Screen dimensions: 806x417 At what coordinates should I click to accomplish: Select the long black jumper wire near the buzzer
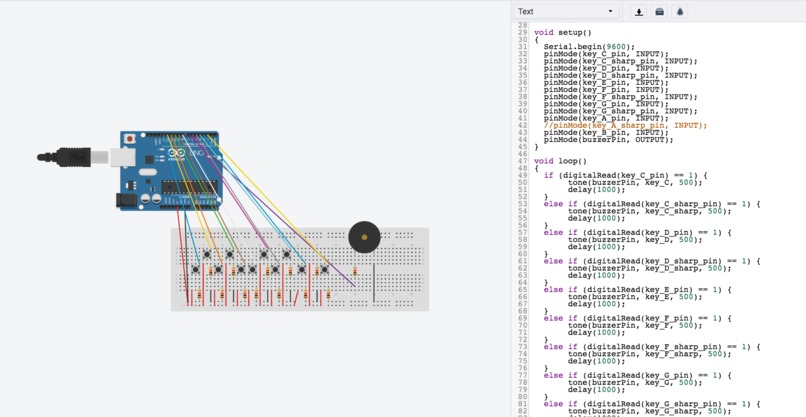[x=374, y=283]
